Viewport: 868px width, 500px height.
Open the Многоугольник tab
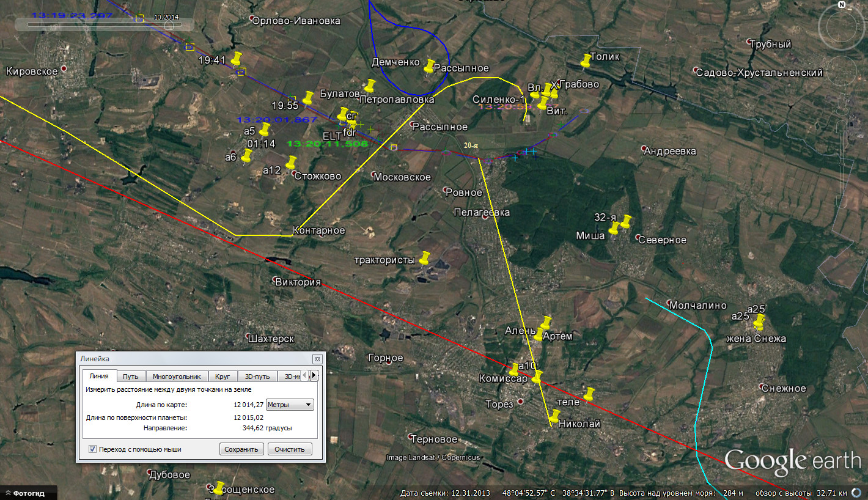(x=177, y=377)
